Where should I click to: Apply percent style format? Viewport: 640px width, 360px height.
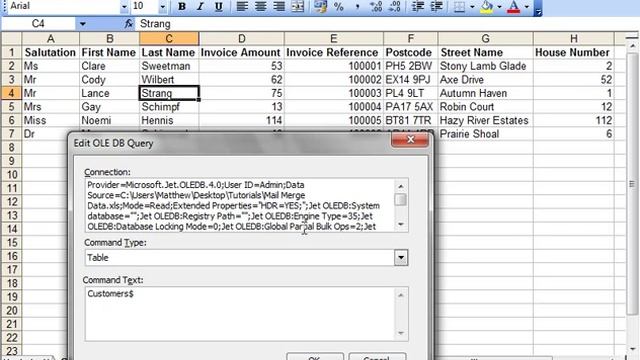[339, 7]
